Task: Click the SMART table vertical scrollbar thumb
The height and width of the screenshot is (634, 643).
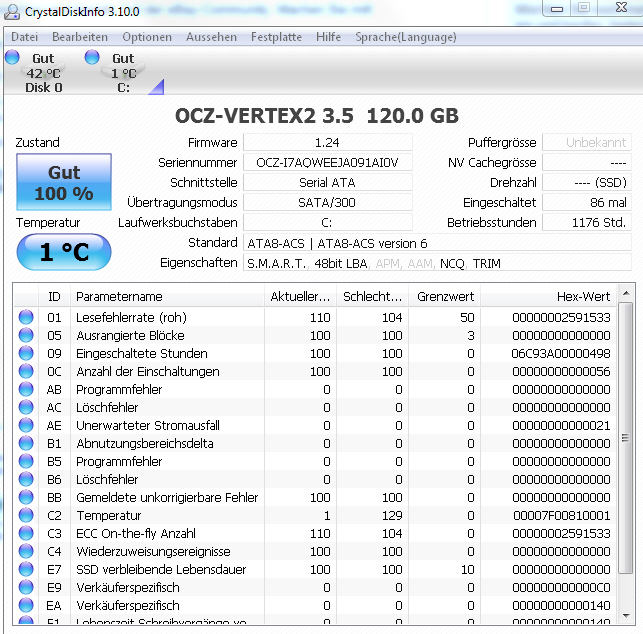Action: [x=625, y=438]
